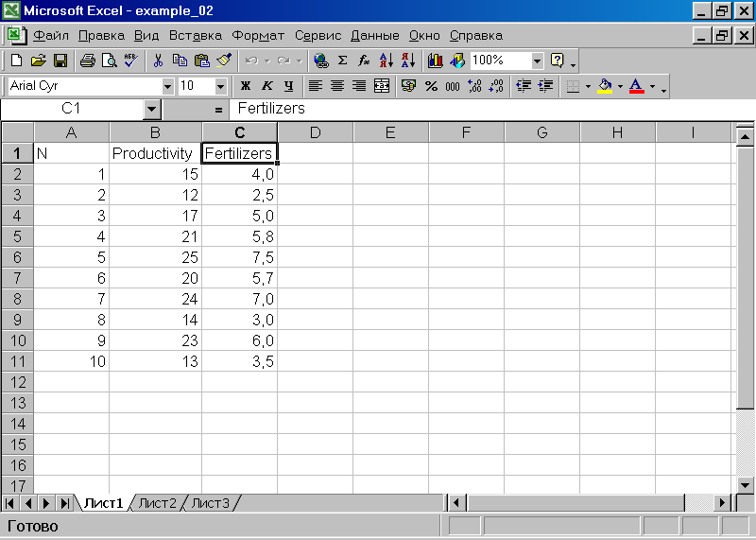
Task: Click the New workbook icon
Action: 16,61
